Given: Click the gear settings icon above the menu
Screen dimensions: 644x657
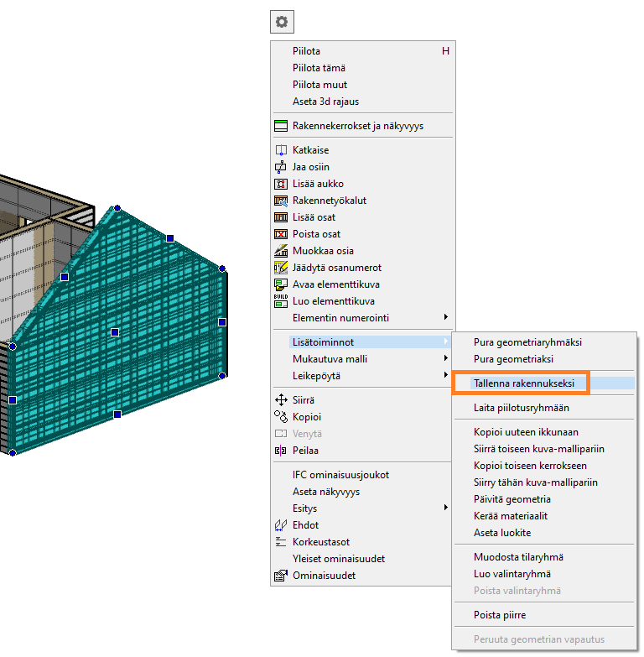Looking at the screenshot, I should (282, 22).
